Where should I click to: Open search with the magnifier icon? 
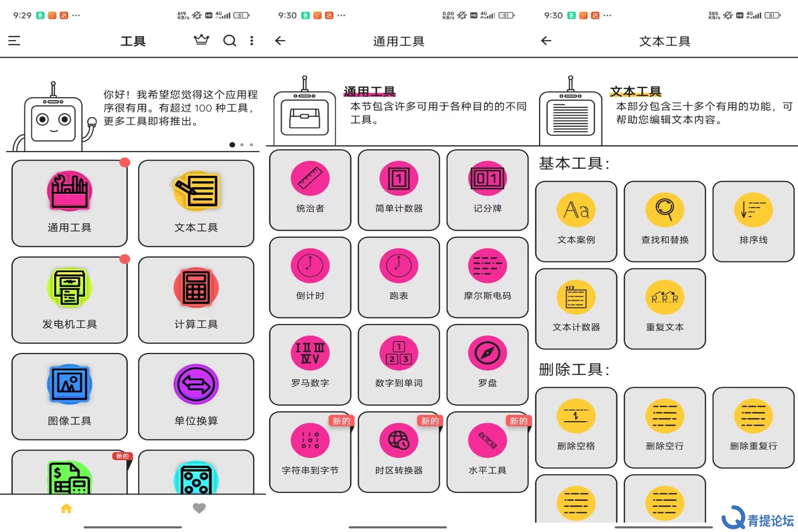tap(229, 41)
